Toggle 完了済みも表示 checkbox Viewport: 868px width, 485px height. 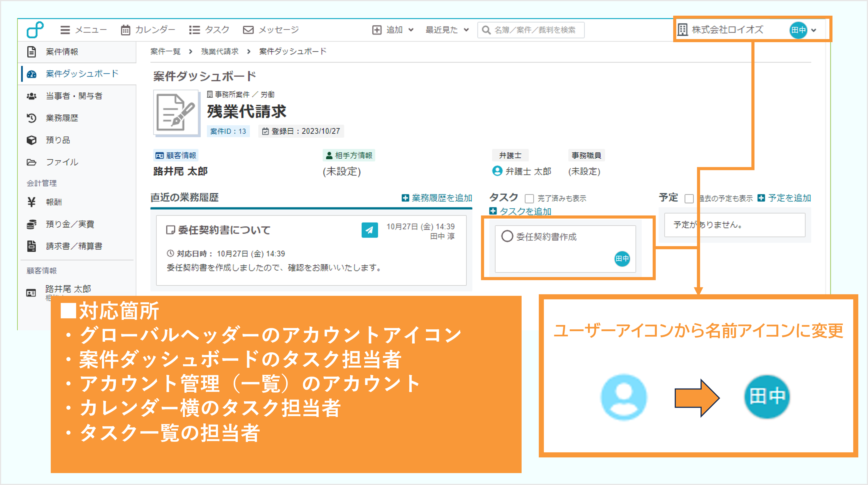[x=529, y=198]
